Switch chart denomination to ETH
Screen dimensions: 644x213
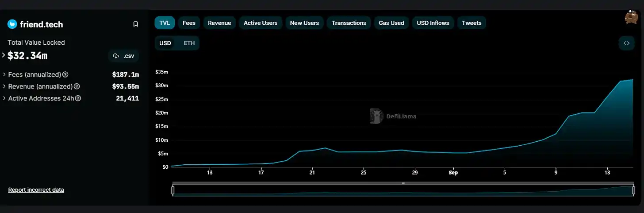(189, 43)
